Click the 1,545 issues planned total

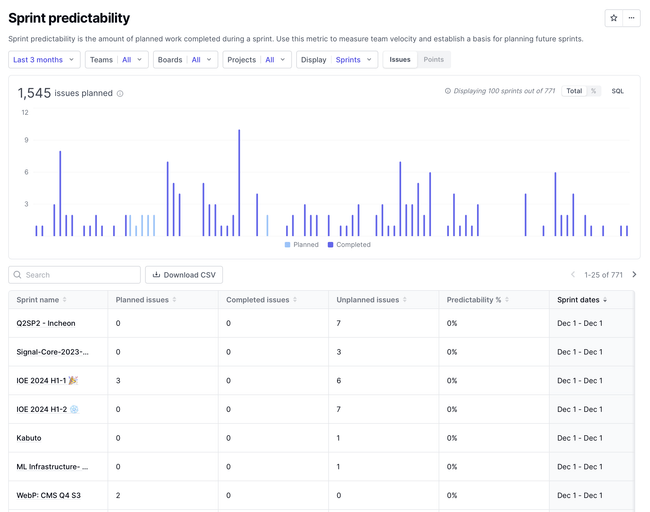[x=65, y=93]
